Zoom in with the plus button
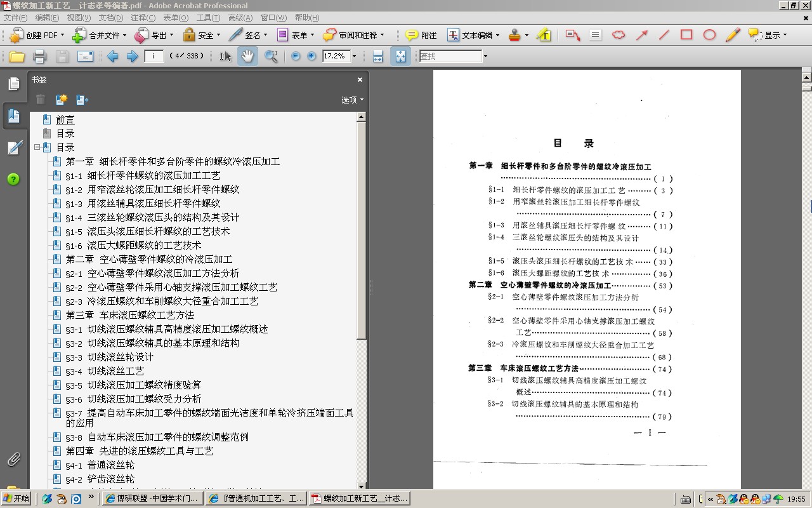Viewport: 812px width, 508px height. click(311, 56)
